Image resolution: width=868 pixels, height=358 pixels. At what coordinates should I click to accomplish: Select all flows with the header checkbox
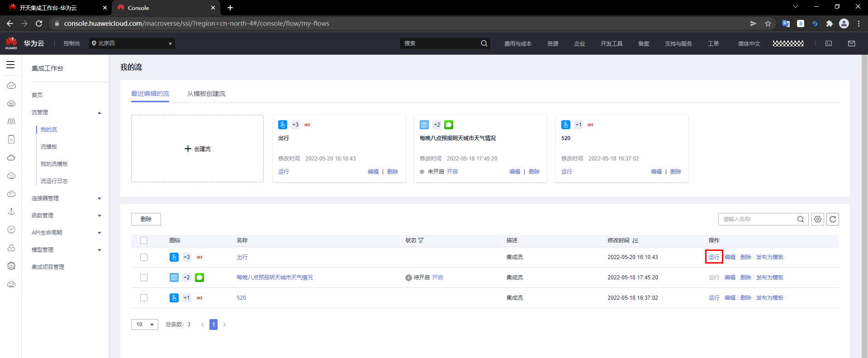144,240
